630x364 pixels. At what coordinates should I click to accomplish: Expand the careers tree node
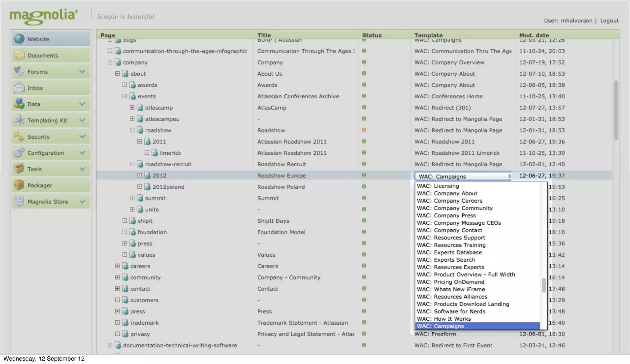point(117,266)
